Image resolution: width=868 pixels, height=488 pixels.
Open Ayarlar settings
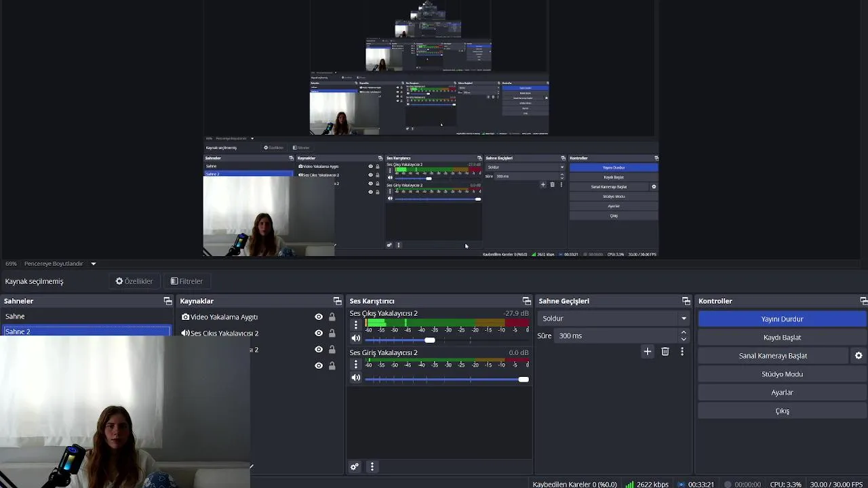pyautogui.click(x=782, y=392)
